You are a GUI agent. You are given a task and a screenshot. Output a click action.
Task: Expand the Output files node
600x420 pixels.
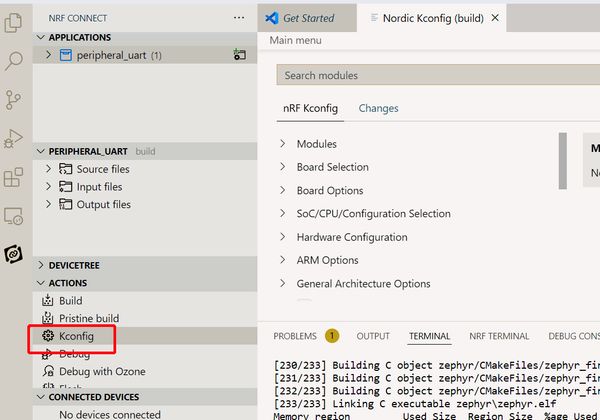point(48,204)
